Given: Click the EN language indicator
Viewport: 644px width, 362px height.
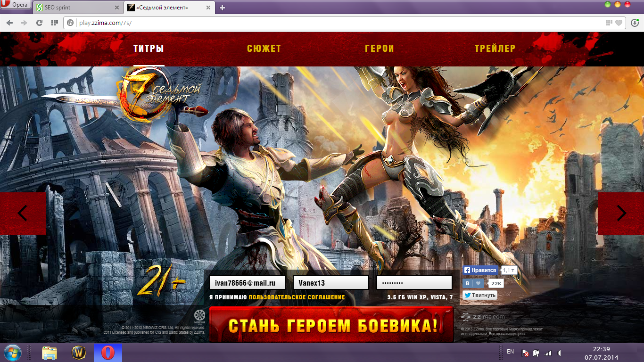Looking at the screenshot, I should click(x=510, y=352).
